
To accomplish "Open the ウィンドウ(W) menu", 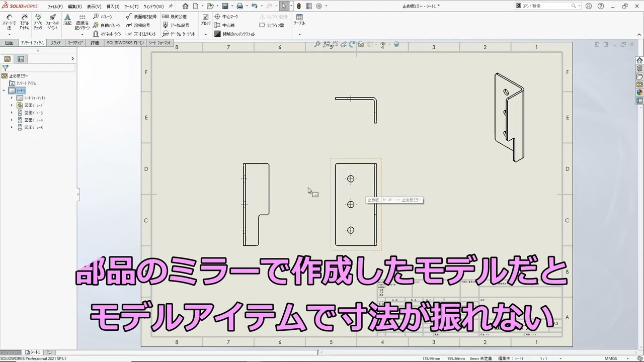I will click(x=153, y=7).
